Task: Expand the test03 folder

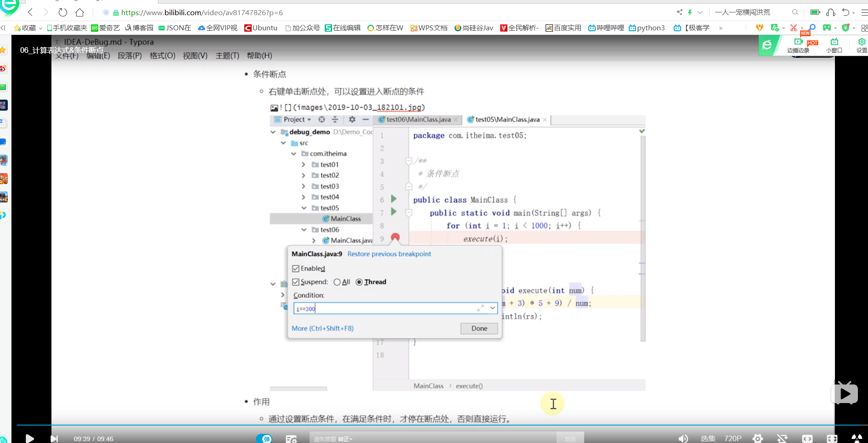Action: point(304,186)
